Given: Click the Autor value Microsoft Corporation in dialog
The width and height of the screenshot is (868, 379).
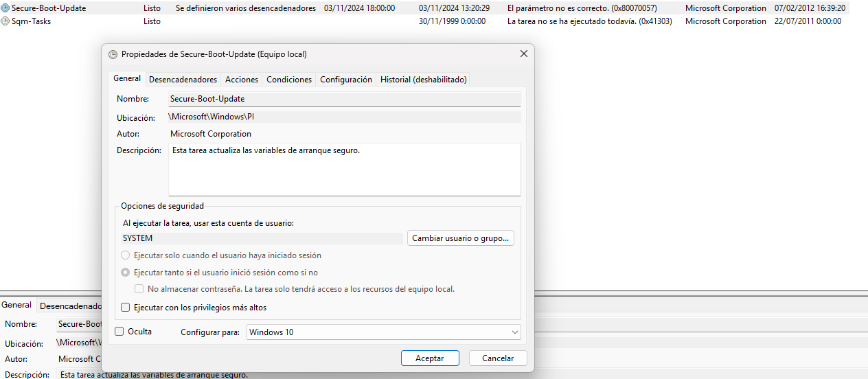Looking at the screenshot, I should [211, 134].
